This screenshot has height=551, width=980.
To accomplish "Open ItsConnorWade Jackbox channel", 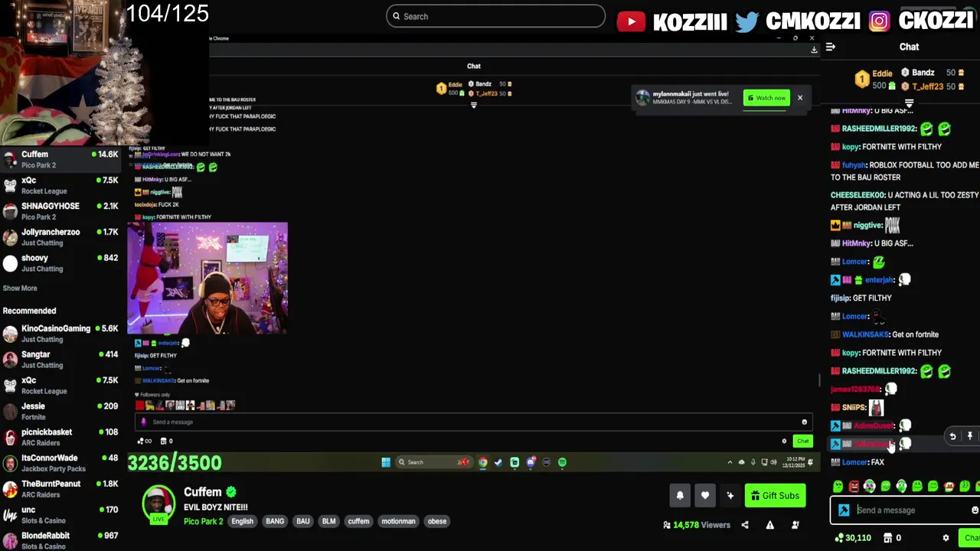I will pos(61,463).
